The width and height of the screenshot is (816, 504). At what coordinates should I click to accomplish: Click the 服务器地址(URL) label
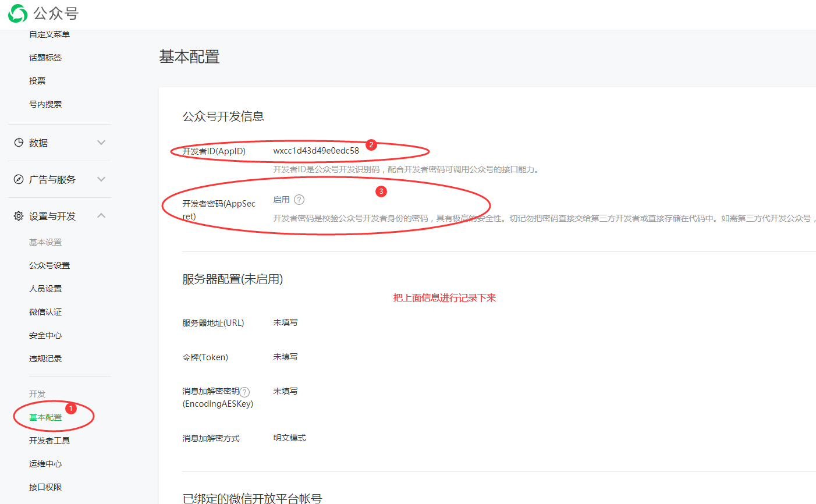[x=213, y=323]
